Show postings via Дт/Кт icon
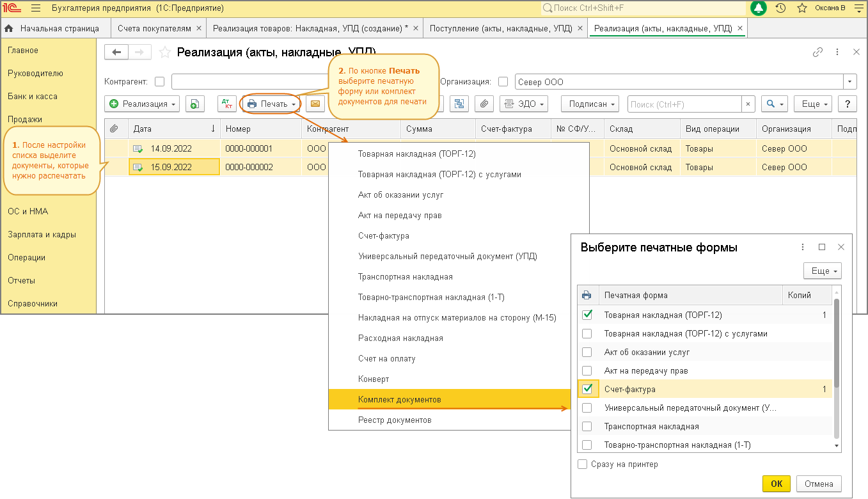Screen dimensions: 868x499 point(226,104)
